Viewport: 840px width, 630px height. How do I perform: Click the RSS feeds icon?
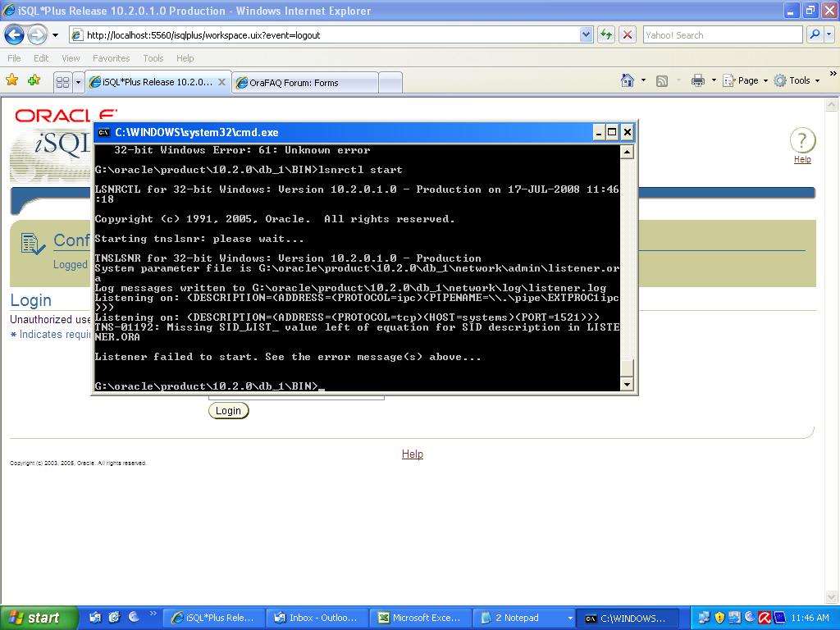coord(662,81)
